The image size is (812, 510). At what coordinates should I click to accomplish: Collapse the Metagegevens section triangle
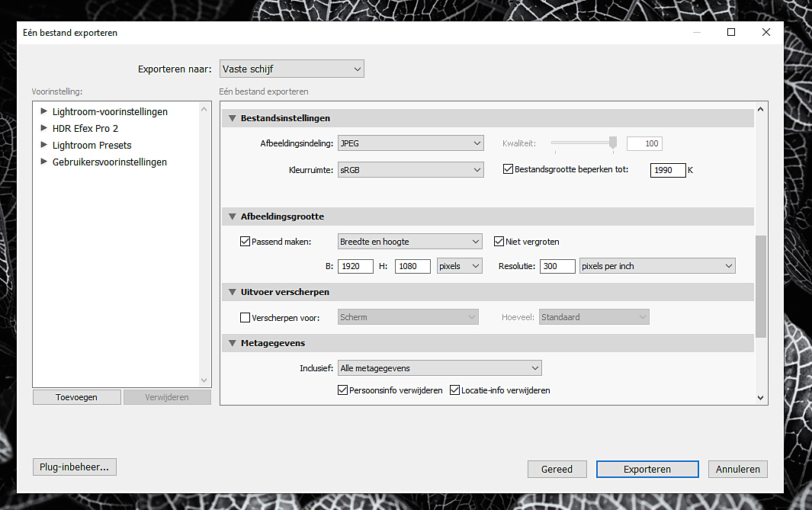233,344
